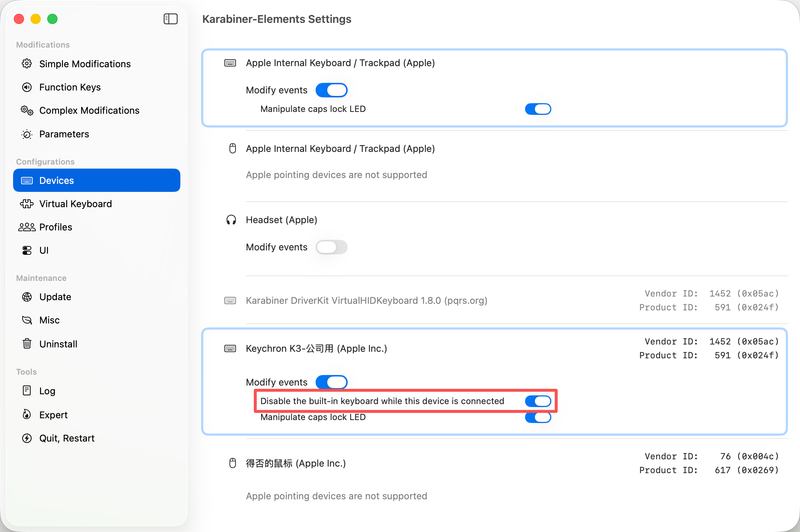Open the Parameters section

point(64,134)
